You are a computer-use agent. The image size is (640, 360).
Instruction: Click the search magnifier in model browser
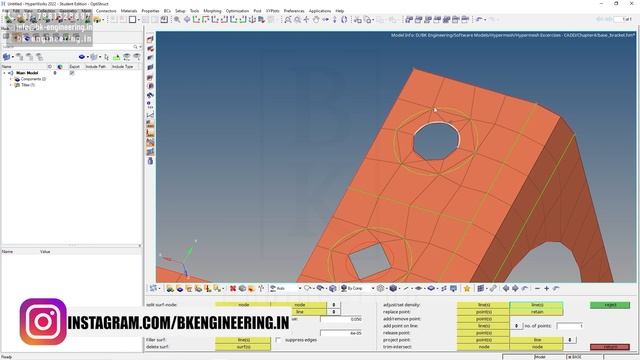tap(136, 47)
